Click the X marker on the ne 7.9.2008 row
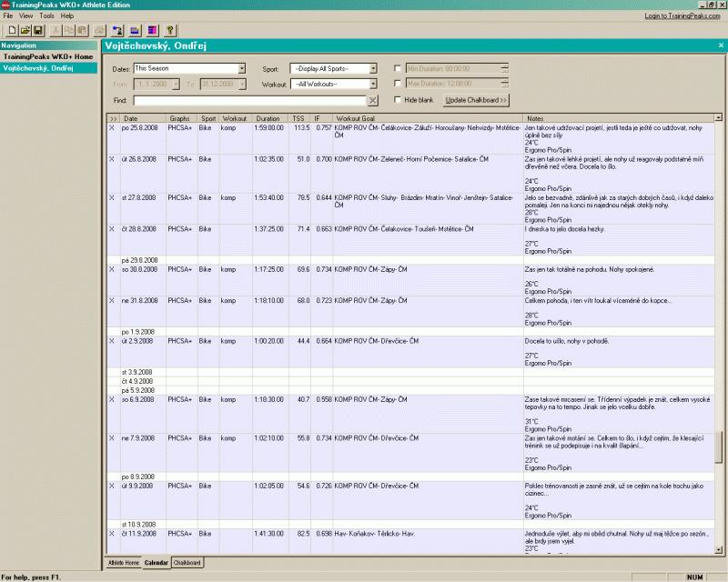This screenshot has height=582, width=728. [x=111, y=438]
